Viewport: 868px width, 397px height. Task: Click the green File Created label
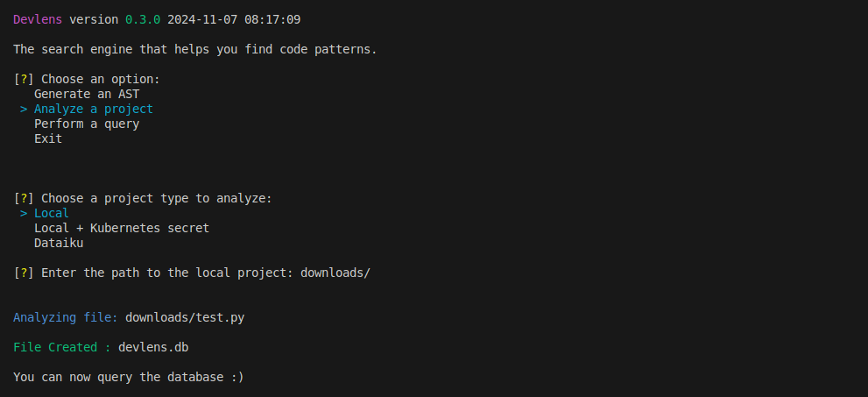click(x=62, y=347)
